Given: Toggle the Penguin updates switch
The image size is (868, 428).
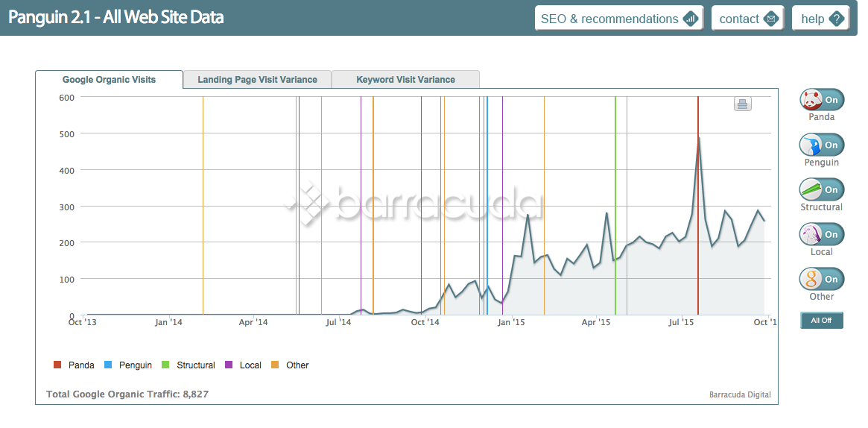Looking at the screenshot, I should pyautogui.click(x=821, y=145).
